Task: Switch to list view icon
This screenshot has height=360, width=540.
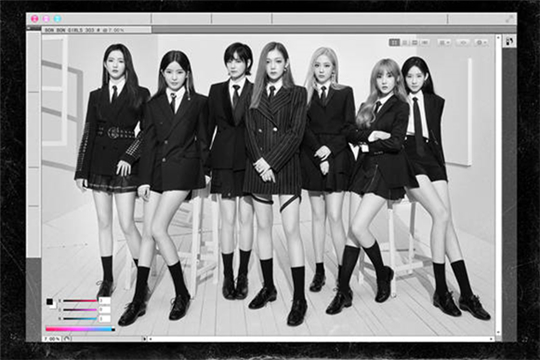Action: tap(405, 42)
